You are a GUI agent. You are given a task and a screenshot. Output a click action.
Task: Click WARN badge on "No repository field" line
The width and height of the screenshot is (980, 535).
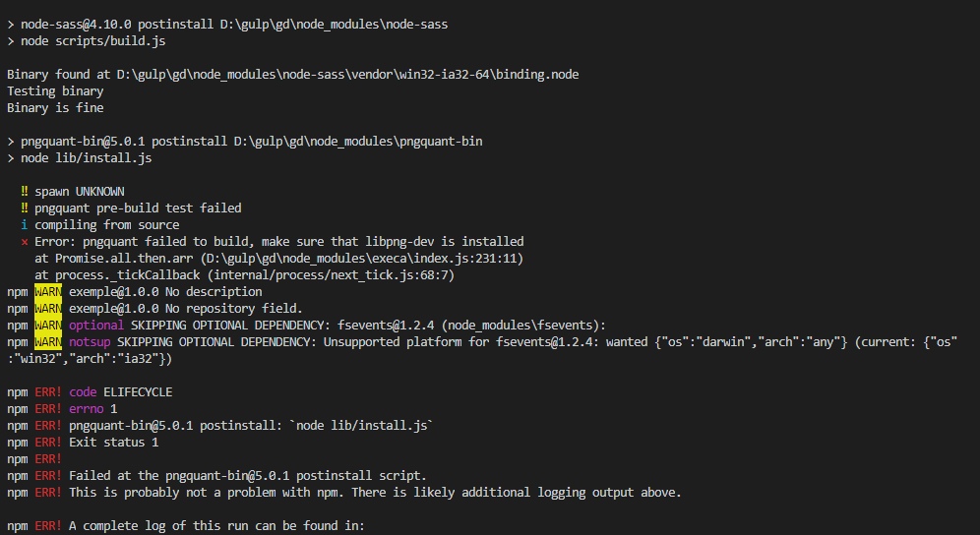pyautogui.click(x=47, y=308)
